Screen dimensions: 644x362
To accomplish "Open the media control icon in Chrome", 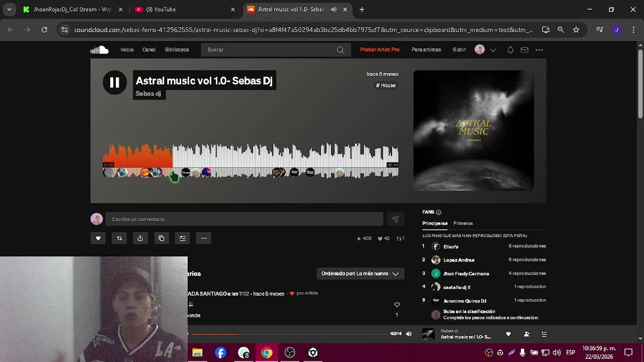I will [599, 30].
